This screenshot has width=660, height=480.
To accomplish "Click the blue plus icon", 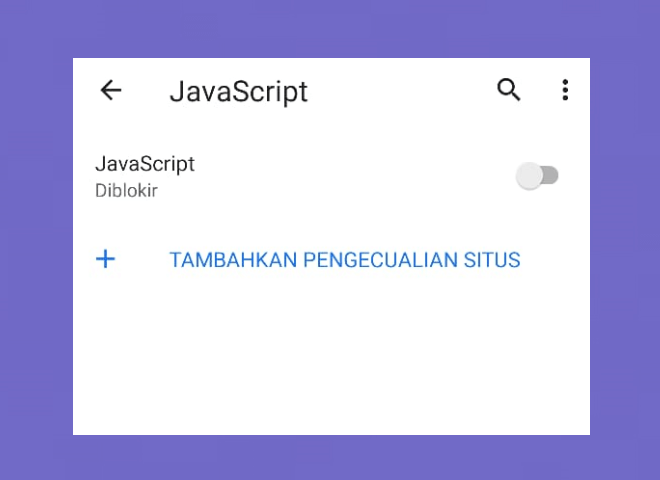I will tap(105, 259).
